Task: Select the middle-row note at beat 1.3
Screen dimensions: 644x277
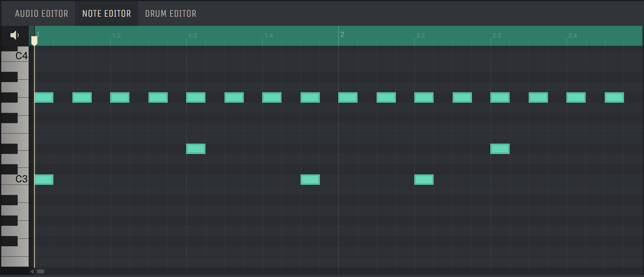Action: tap(196, 149)
